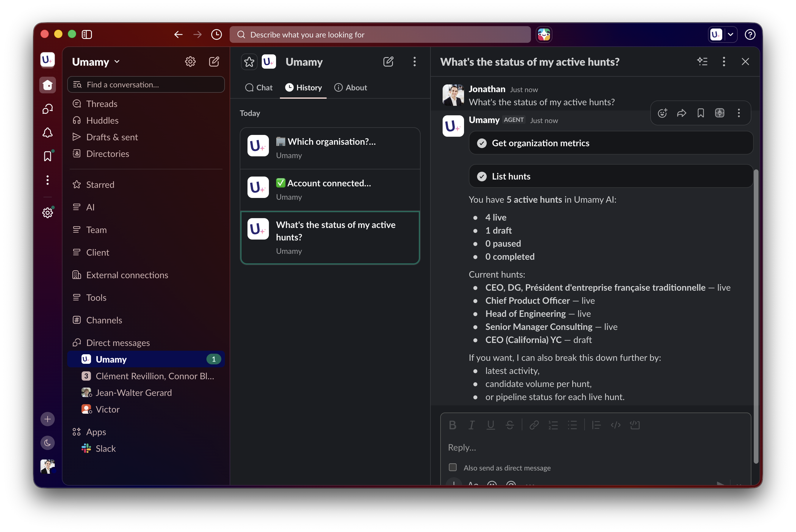Go back with the left arrow
Viewport: 796px width, 532px height.
(x=178, y=34)
